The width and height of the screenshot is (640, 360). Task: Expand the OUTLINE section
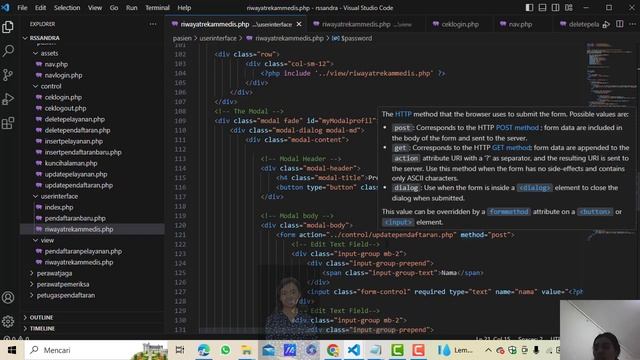[41, 317]
